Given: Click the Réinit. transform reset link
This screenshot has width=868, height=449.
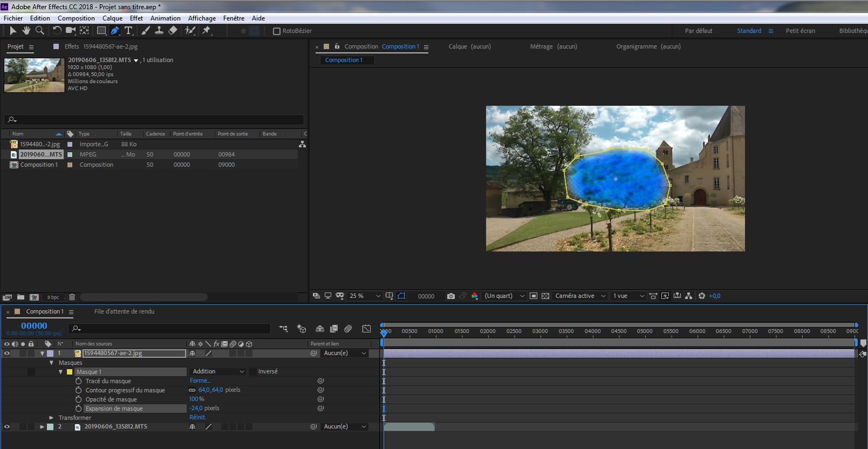Looking at the screenshot, I should coord(197,418).
